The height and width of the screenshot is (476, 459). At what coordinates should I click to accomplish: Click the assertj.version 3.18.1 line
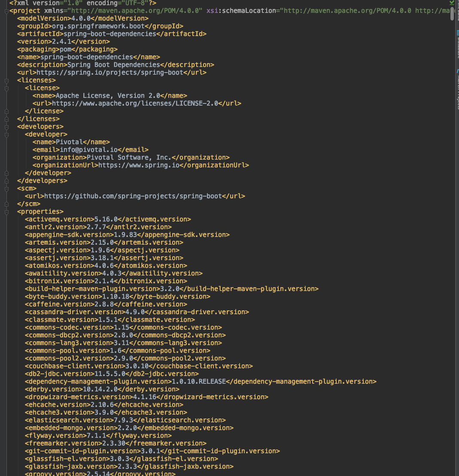[104, 258]
